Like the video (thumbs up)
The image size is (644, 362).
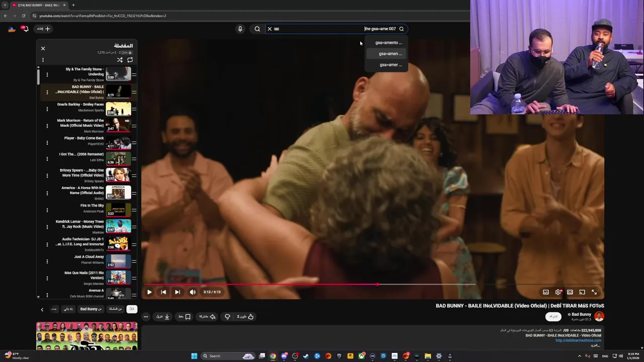(x=246, y=317)
